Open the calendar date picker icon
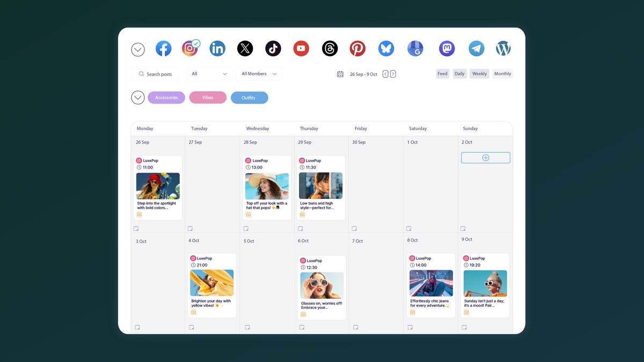The width and height of the screenshot is (644, 362). click(x=340, y=74)
